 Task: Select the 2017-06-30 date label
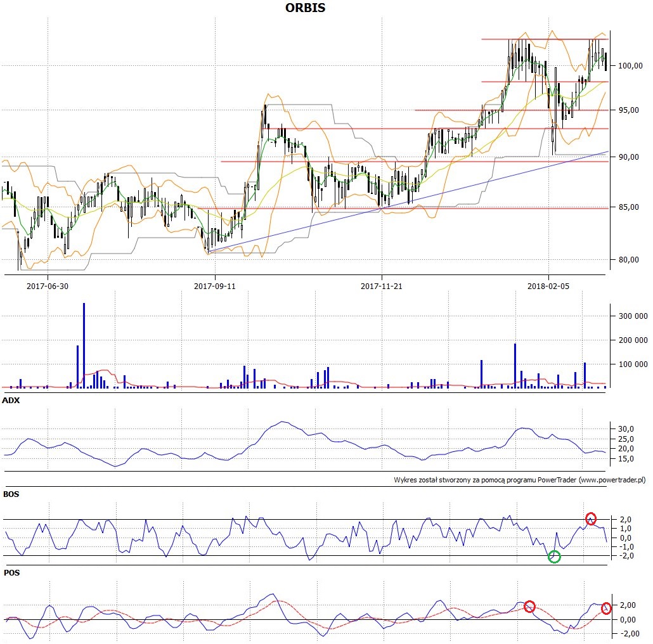tap(48, 286)
